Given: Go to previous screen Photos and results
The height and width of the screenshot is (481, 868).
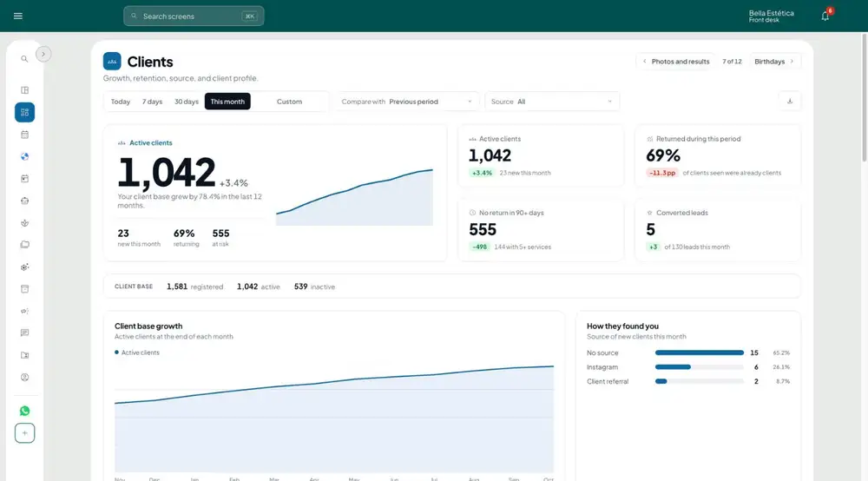Looking at the screenshot, I should tap(676, 62).
